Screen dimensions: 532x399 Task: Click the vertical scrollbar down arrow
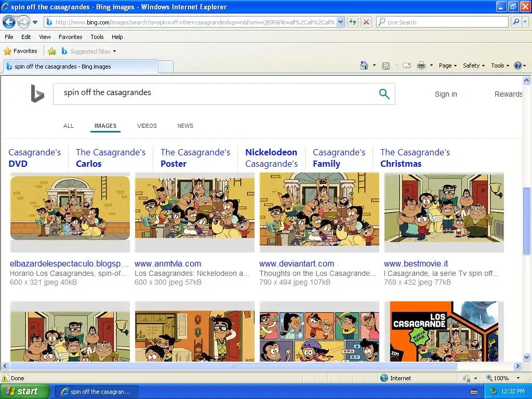point(527,357)
